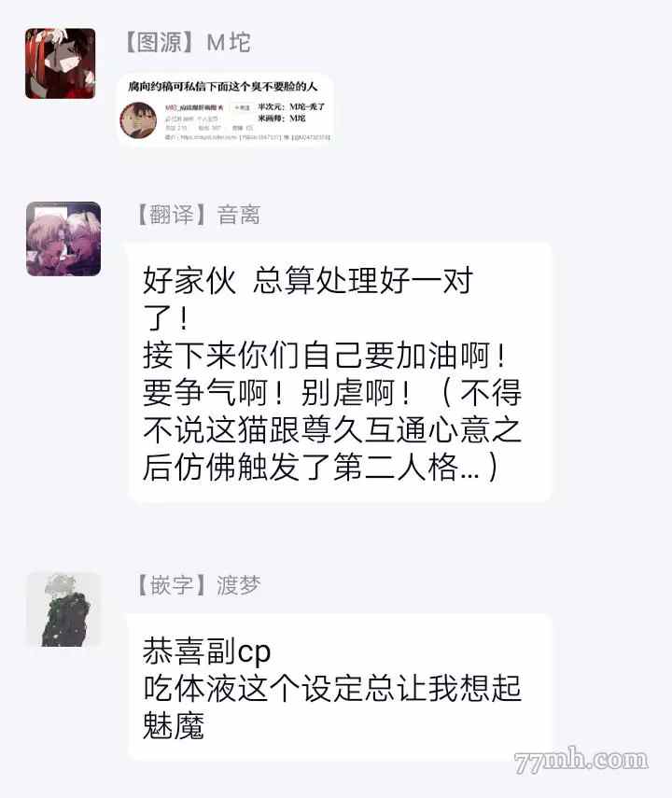672x798 pixels.
Task: Click the blurred username inside the shared image
Action: pyautogui.click(x=194, y=108)
